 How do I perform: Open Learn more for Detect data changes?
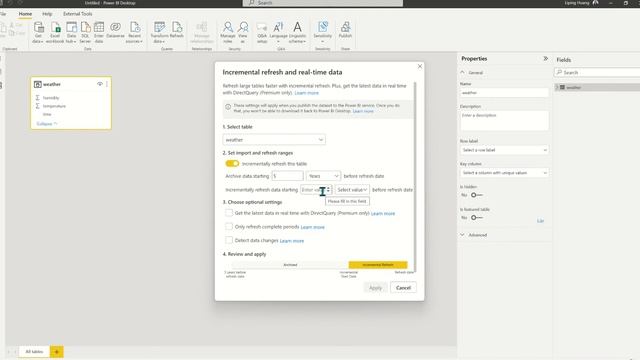[292, 241]
